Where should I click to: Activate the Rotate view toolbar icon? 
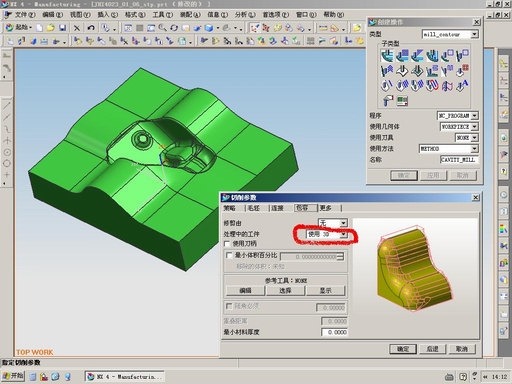point(174,28)
